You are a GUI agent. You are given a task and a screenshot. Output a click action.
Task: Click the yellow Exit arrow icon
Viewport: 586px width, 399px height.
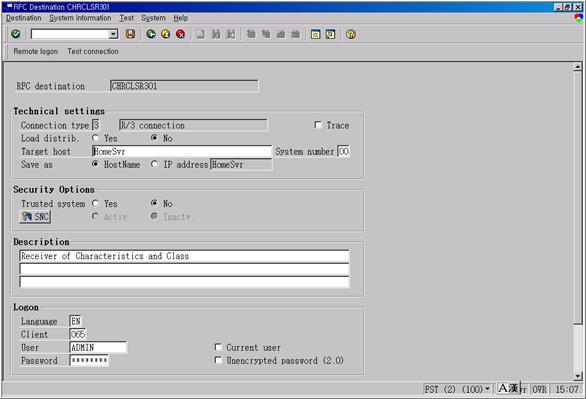point(166,34)
